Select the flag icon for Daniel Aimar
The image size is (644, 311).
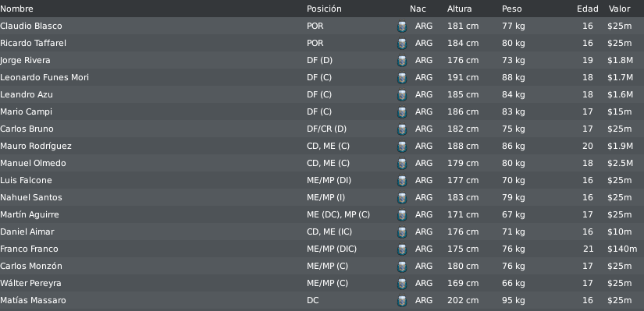tap(402, 232)
